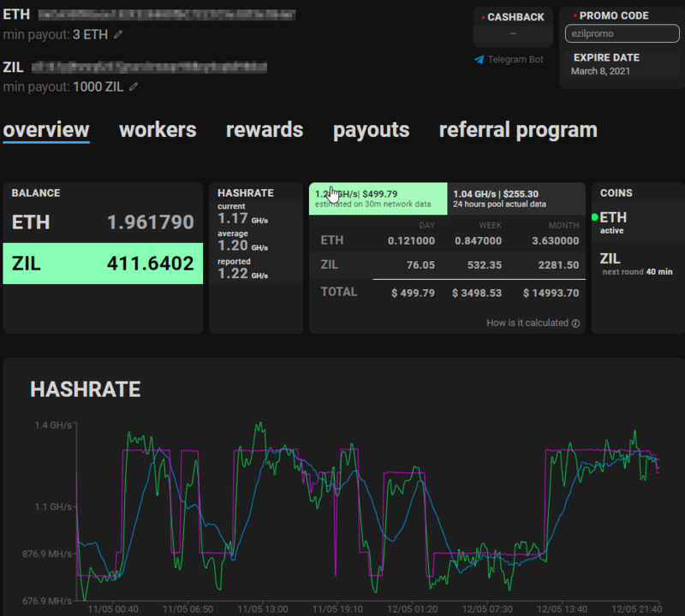Click the info icon beside How is it calculated
685x616 pixels.
(x=575, y=323)
